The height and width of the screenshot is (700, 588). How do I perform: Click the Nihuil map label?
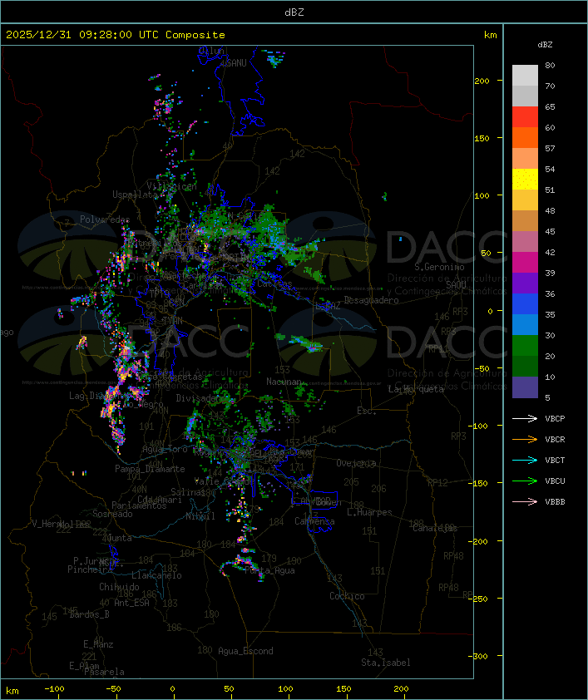pyautogui.click(x=200, y=516)
